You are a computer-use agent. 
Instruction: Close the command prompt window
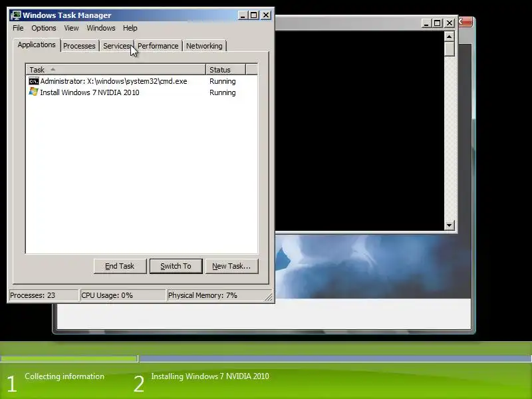click(450, 23)
